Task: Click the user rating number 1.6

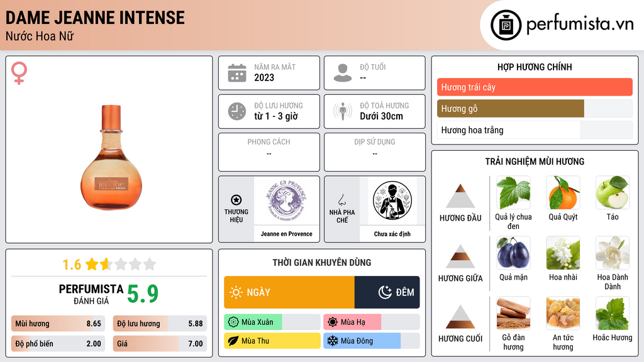Action: [x=72, y=265]
